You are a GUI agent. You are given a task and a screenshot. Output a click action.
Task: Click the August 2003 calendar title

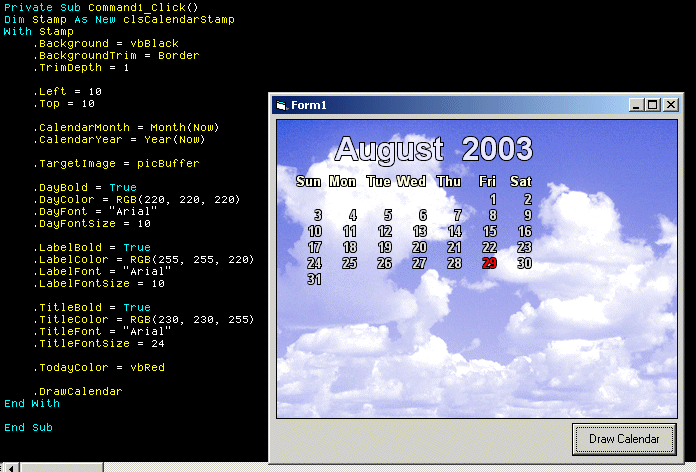[x=433, y=149]
